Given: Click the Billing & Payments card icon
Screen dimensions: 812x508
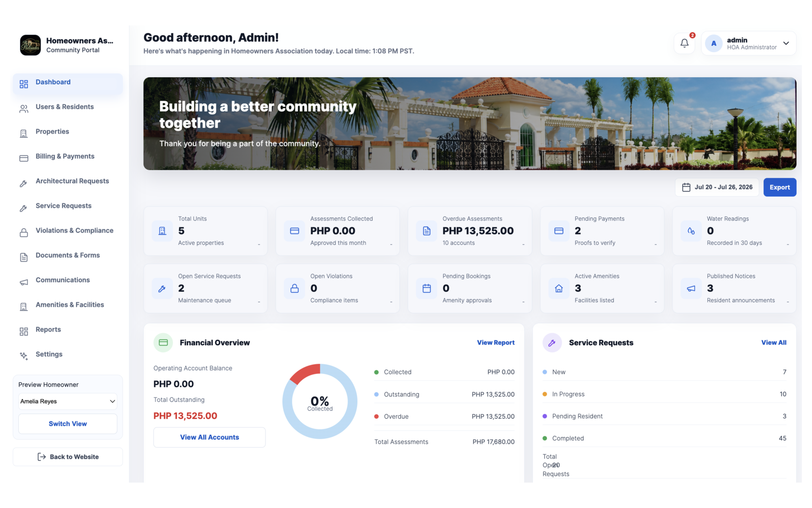Looking at the screenshot, I should coord(24,158).
